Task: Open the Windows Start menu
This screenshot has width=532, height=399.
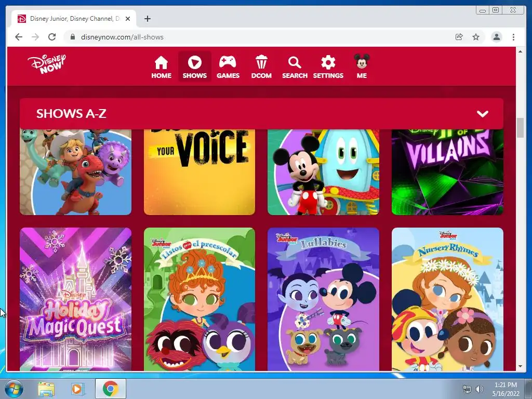Action: (x=13, y=389)
